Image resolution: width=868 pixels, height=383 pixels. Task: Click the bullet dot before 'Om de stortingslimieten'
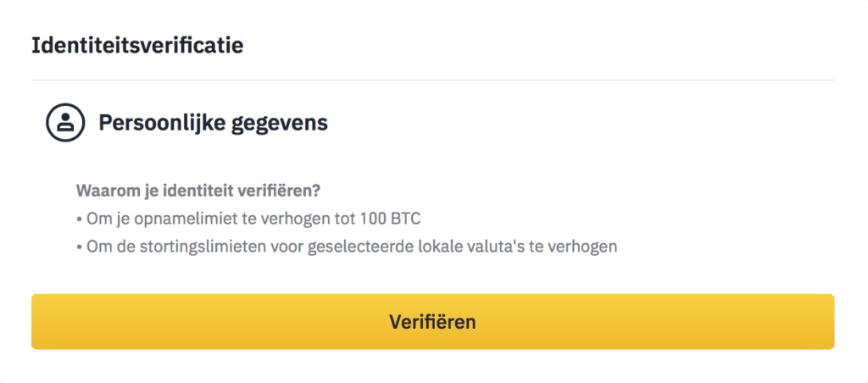(79, 247)
